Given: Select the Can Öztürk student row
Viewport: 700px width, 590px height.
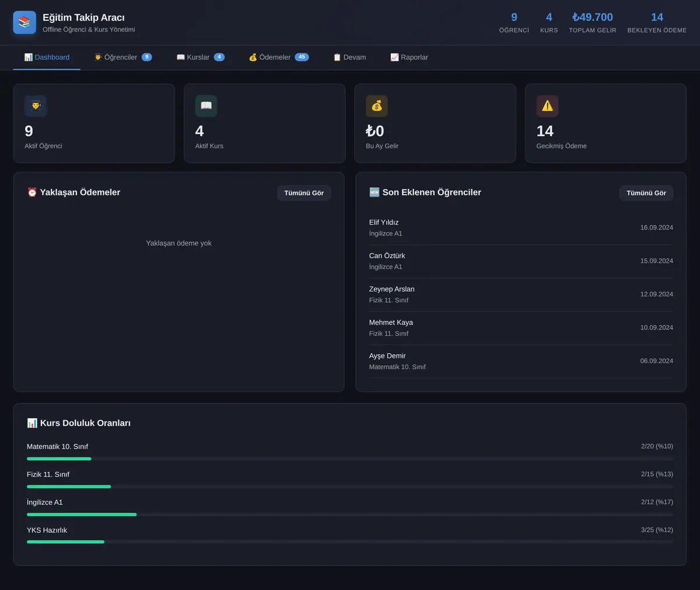Looking at the screenshot, I should pos(521,261).
